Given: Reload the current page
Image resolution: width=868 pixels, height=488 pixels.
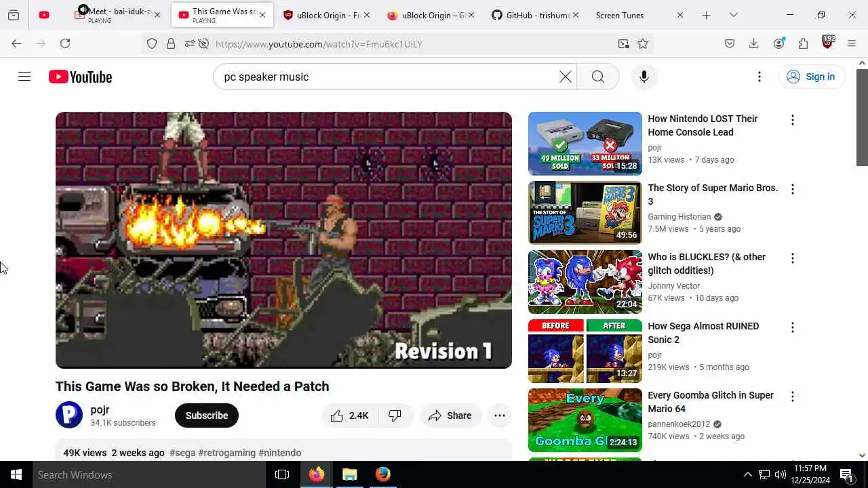Looking at the screenshot, I should (65, 43).
